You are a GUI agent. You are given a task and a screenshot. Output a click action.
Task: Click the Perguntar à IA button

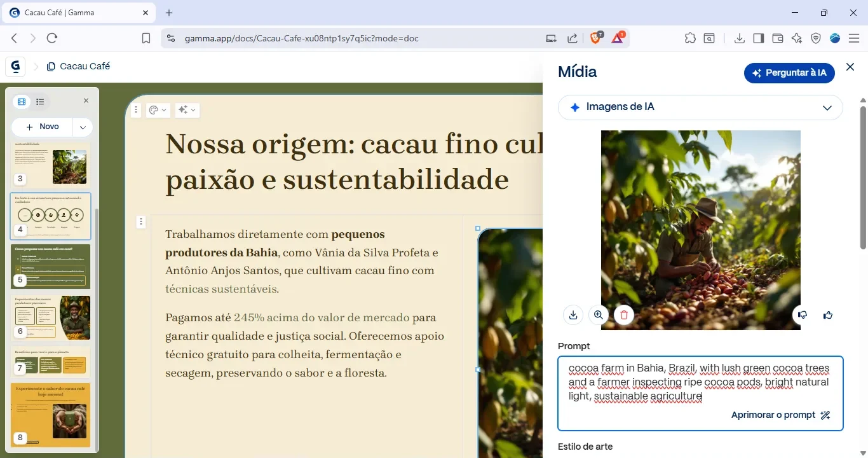789,73
